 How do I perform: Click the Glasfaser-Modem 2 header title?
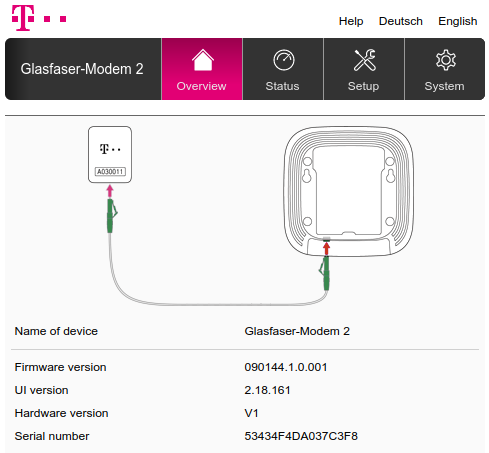[82, 69]
